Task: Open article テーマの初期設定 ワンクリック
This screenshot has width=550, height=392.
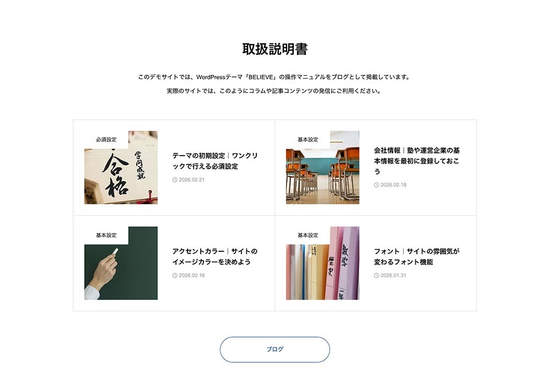Action: click(215, 161)
